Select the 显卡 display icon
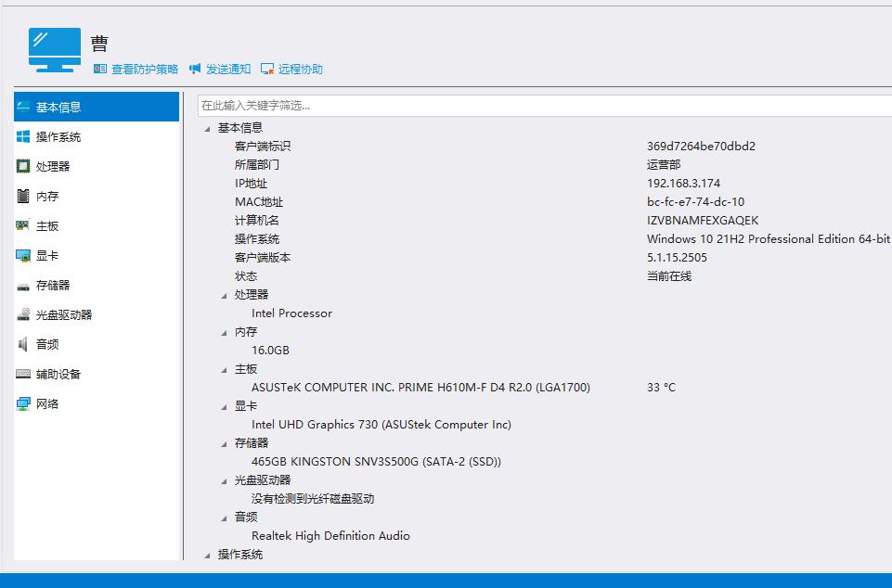The image size is (892, 588). (23, 256)
